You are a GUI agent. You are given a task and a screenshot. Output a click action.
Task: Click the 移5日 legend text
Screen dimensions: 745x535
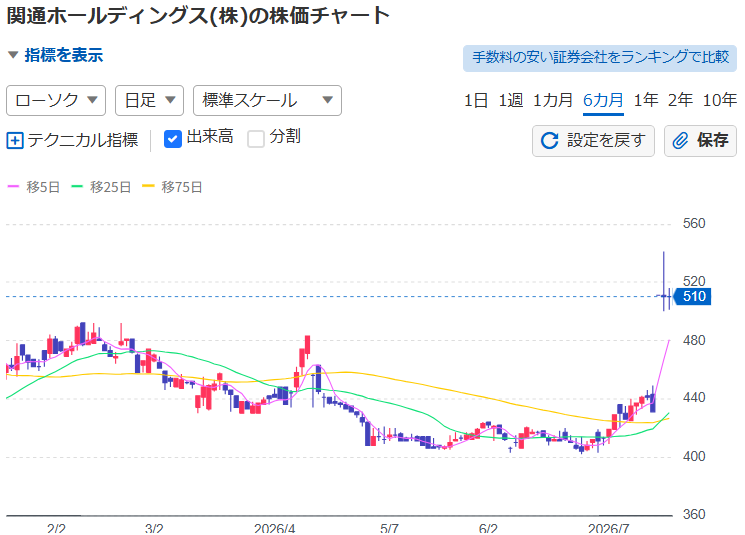[x=43, y=187]
